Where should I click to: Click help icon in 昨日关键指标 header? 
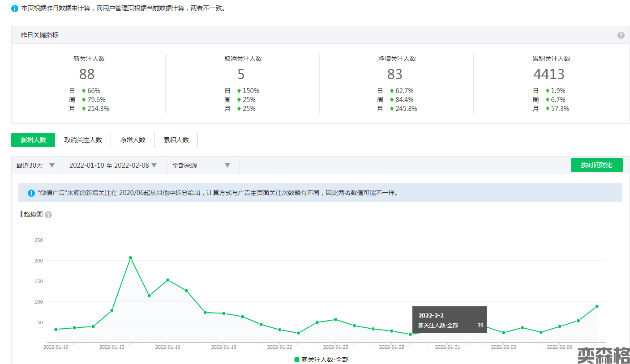coord(621,35)
